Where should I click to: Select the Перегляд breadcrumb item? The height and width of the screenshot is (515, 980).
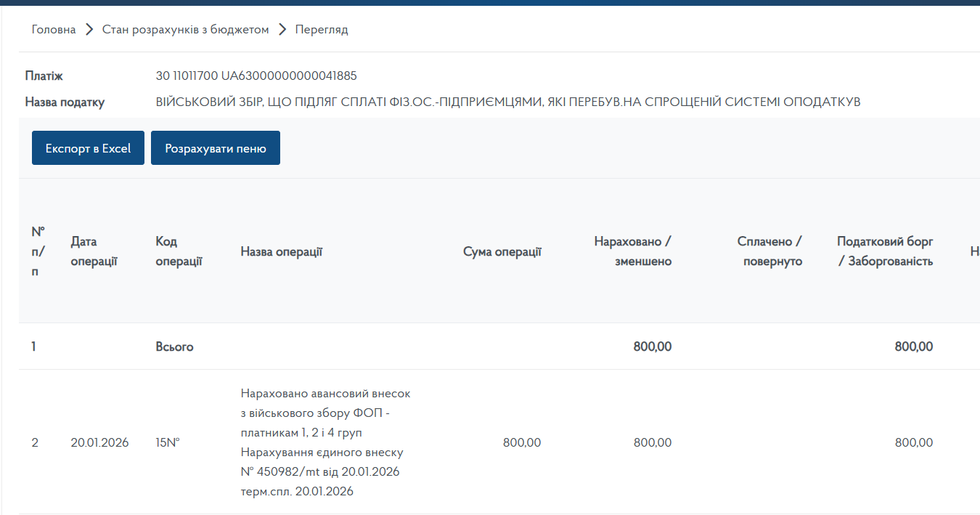coord(322,30)
